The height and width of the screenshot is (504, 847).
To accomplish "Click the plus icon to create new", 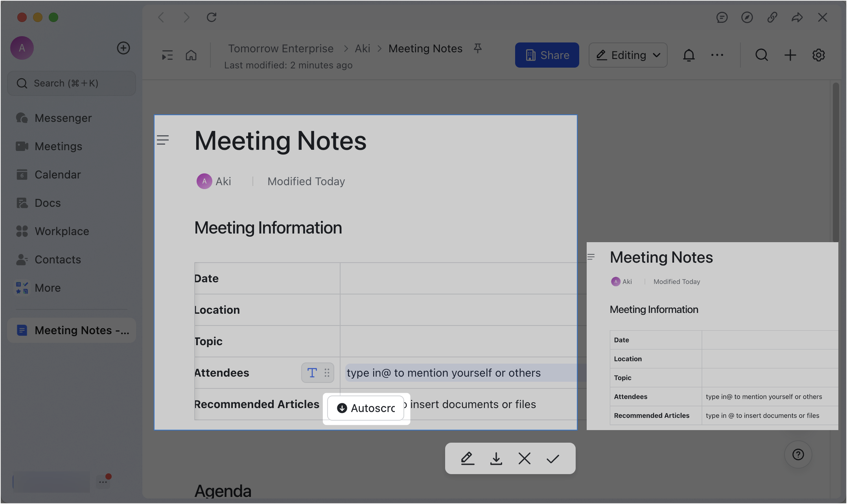I will [790, 55].
